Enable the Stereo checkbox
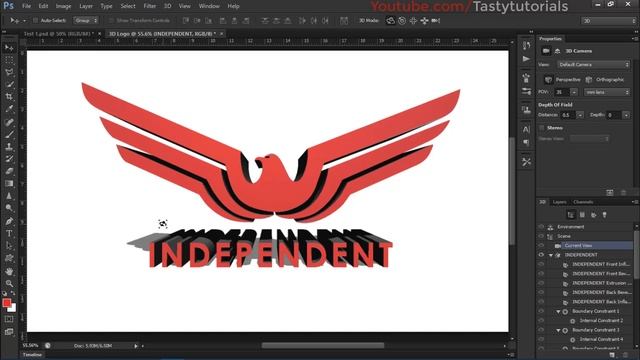This screenshot has height=360, width=640. tap(542, 128)
